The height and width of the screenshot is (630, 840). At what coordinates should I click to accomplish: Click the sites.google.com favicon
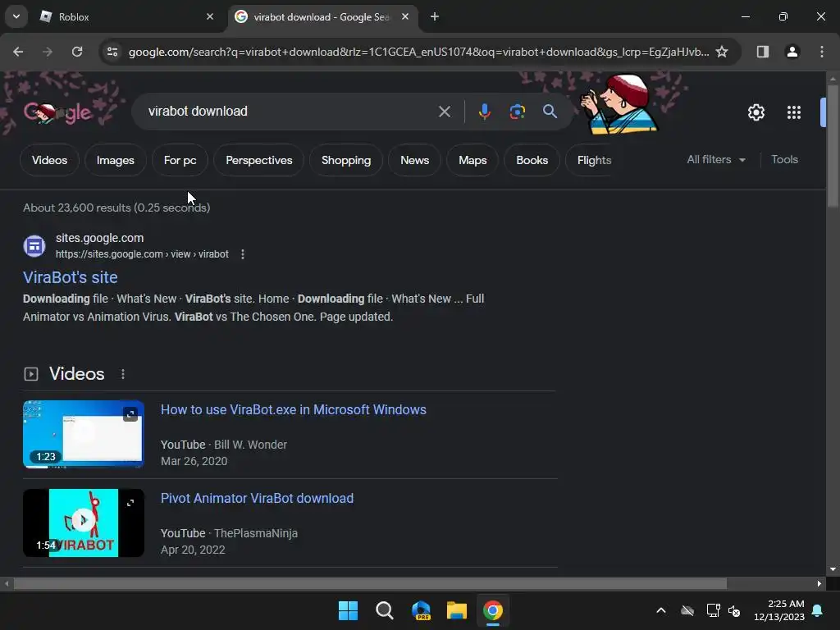coord(34,246)
